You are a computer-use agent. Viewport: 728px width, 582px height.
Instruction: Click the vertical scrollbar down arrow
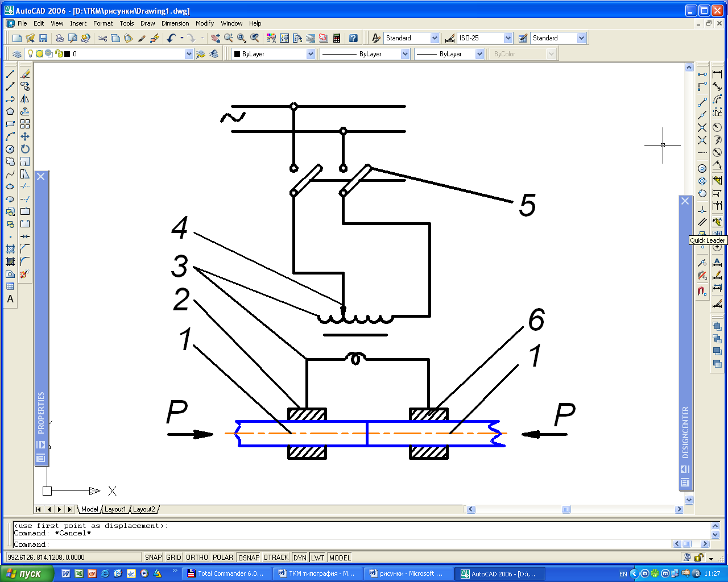click(689, 500)
